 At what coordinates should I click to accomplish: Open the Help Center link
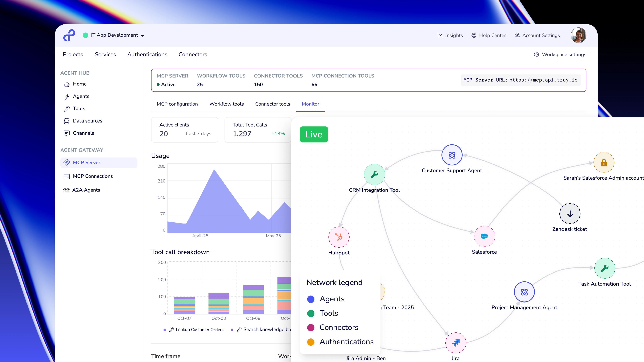[x=489, y=35]
